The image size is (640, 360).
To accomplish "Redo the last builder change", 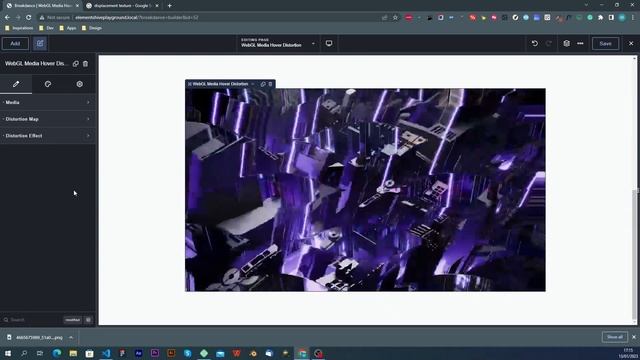I will [x=549, y=44].
